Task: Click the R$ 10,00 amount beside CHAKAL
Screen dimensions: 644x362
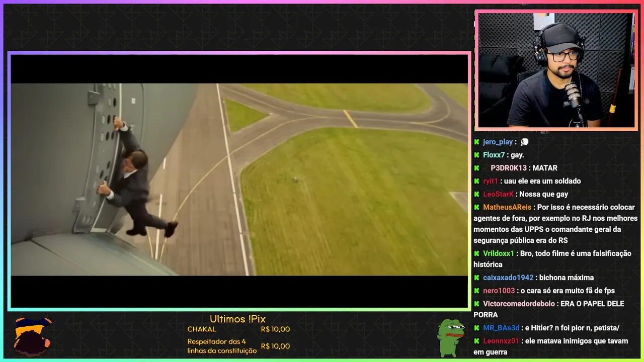Action: point(275,329)
